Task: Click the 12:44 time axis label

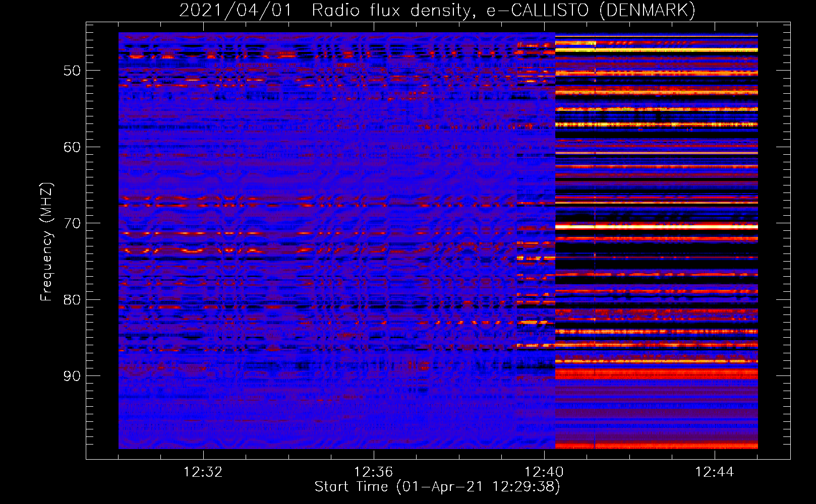Action: (715, 472)
